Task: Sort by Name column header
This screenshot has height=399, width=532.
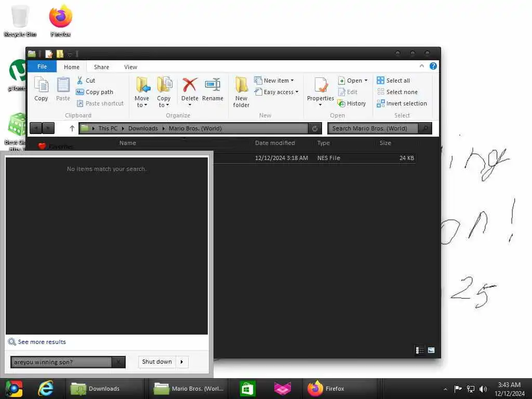Action: click(x=128, y=143)
